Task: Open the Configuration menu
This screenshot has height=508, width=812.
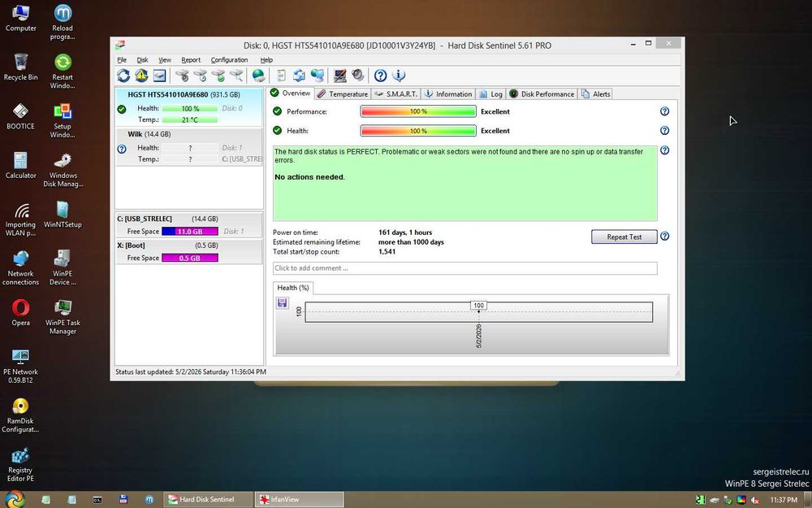Action: [x=230, y=60]
